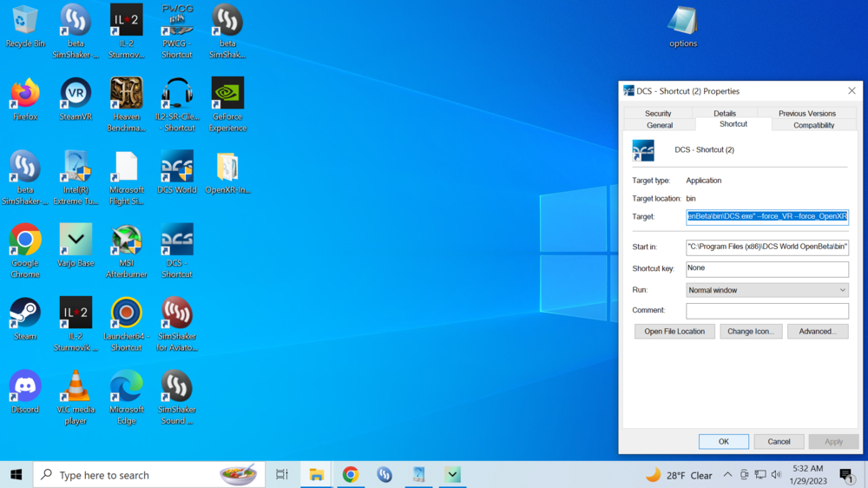Show hidden system tray icons
868x488 pixels.
(727, 475)
